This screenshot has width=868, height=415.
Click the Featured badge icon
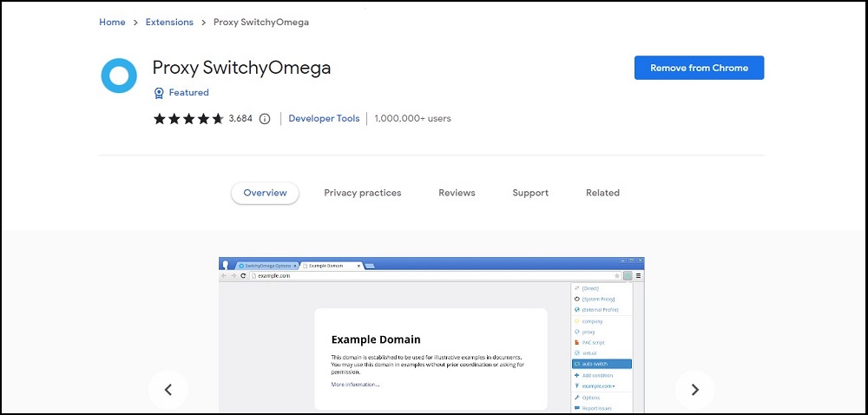(x=159, y=93)
